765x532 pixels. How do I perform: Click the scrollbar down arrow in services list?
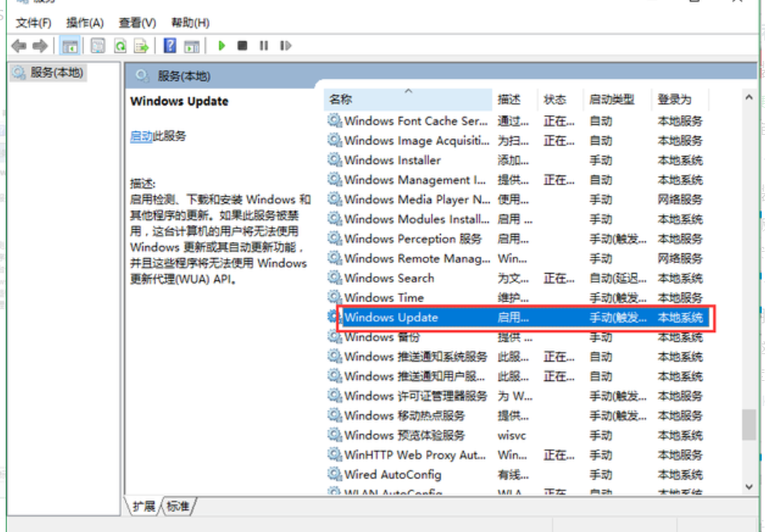pyautogui.click(x=749, y=487)
